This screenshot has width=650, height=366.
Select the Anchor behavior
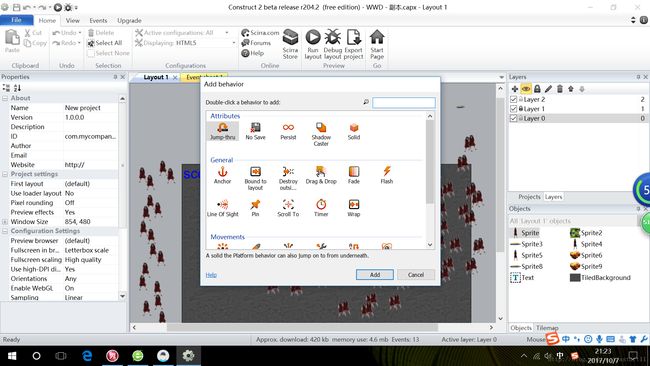(x=223, y=175)
